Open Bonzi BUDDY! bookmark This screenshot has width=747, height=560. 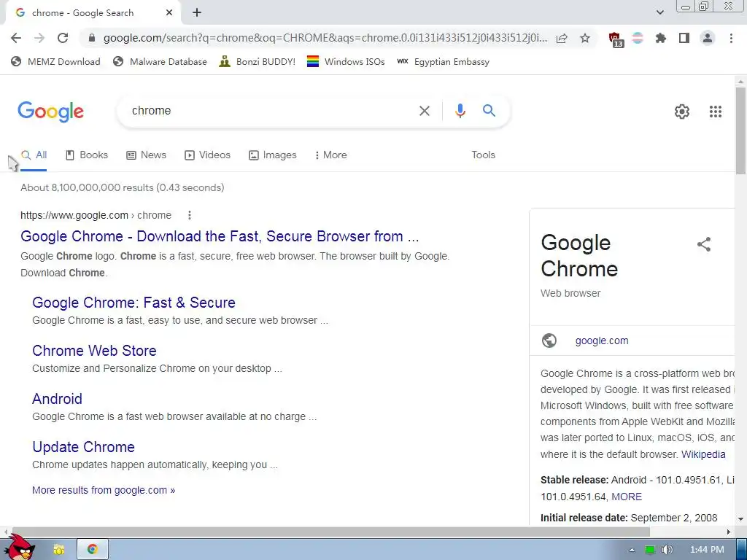coord(258,61)
